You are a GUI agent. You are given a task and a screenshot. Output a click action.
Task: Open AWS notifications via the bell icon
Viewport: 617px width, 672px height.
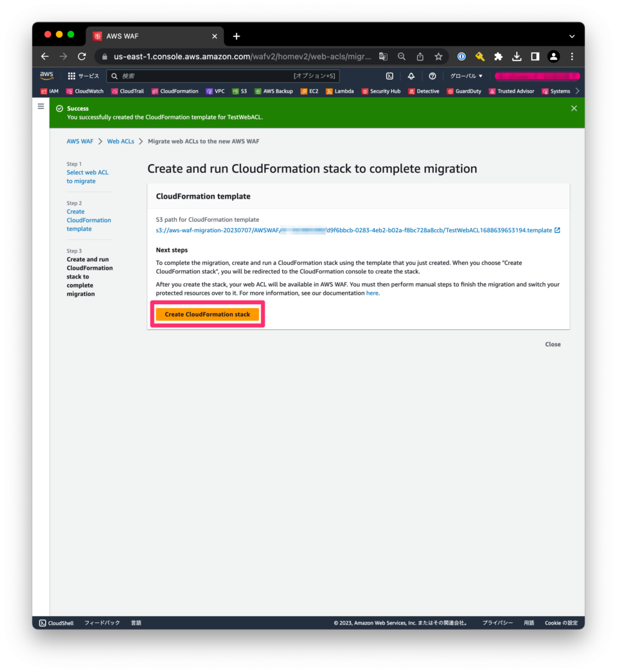[x=411, y=76]
